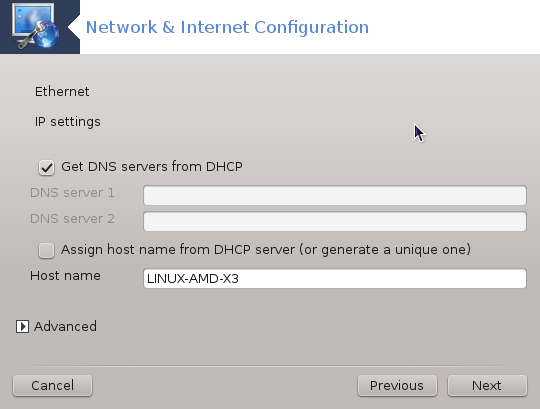This screenshot has height=409, width=540.
Task: Click the Network & Internet Configuration title
Action: (227, 28)
